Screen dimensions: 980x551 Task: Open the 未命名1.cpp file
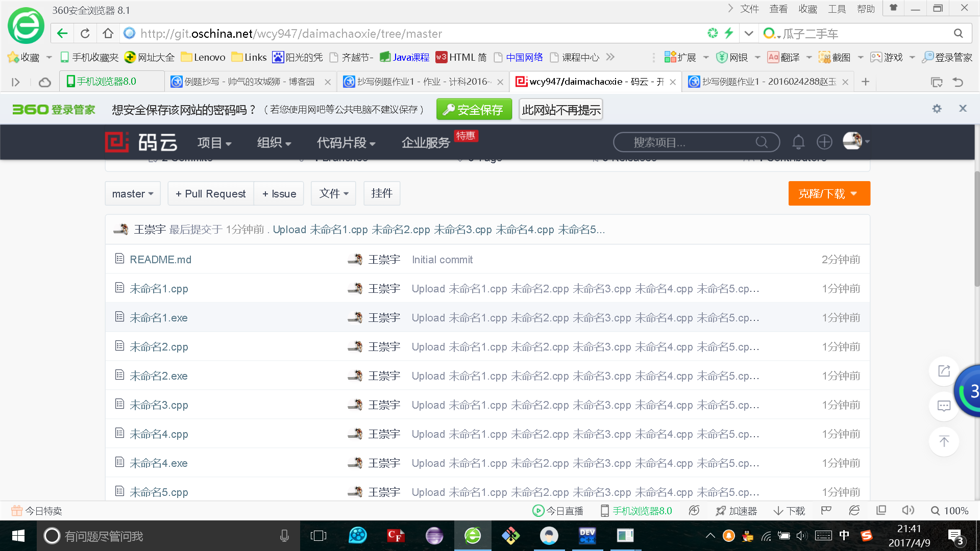tap(159, 288)
